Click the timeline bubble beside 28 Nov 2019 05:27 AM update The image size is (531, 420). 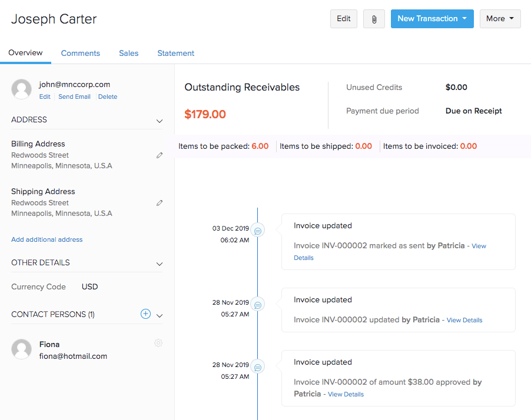click(x=257, y=304)
